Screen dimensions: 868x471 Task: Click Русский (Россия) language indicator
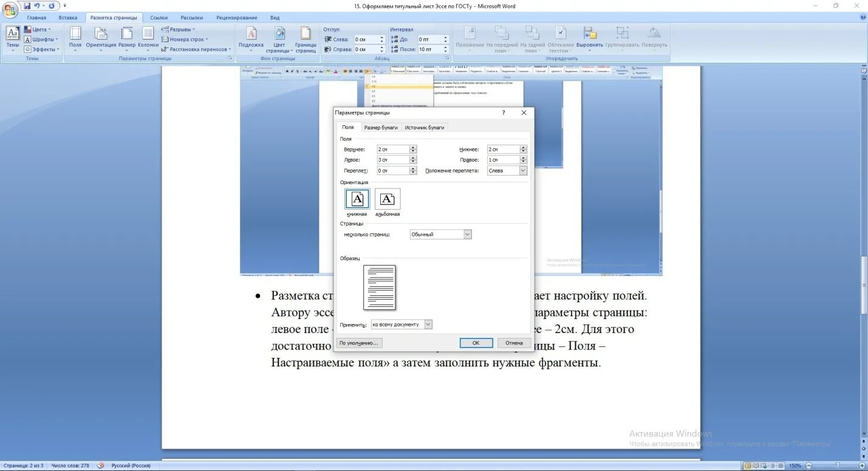131,466
